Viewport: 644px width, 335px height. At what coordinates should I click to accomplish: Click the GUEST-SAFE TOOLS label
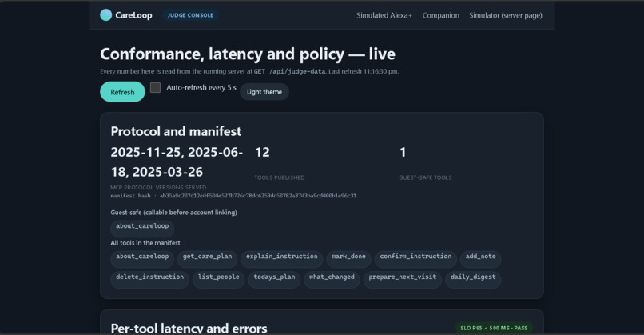pyautogui.click(x=425, y=177)
